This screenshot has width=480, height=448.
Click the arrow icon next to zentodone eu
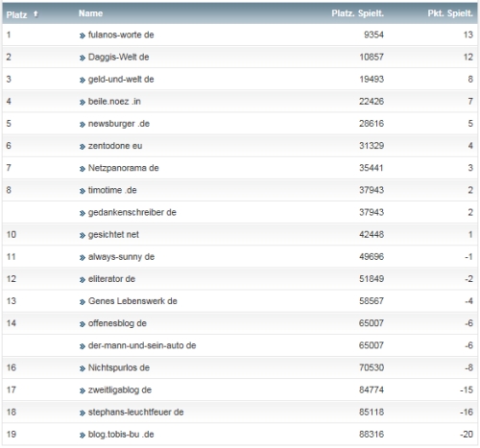pos(83,147)
